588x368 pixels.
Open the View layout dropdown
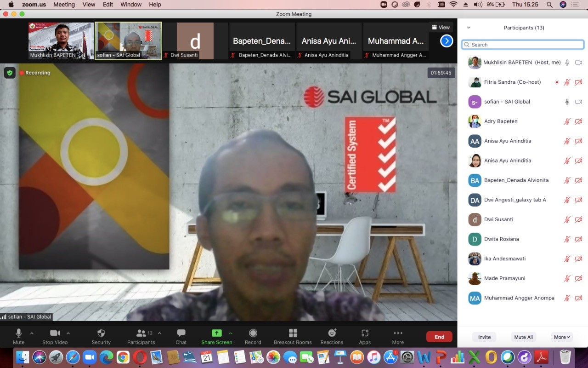441,28
